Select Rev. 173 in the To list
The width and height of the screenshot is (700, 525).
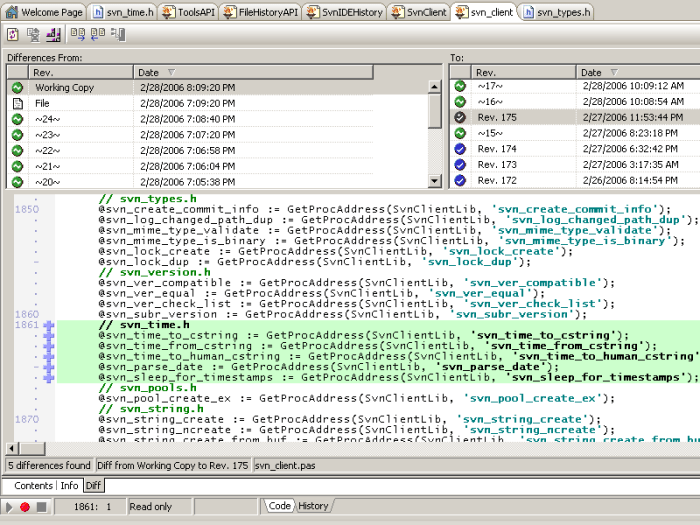click(497, 165)
